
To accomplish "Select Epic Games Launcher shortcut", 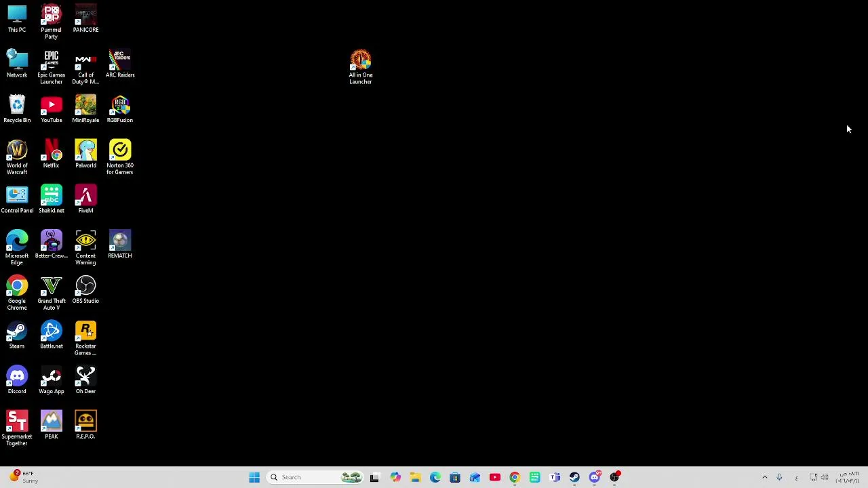I will (x=51, y=67).
